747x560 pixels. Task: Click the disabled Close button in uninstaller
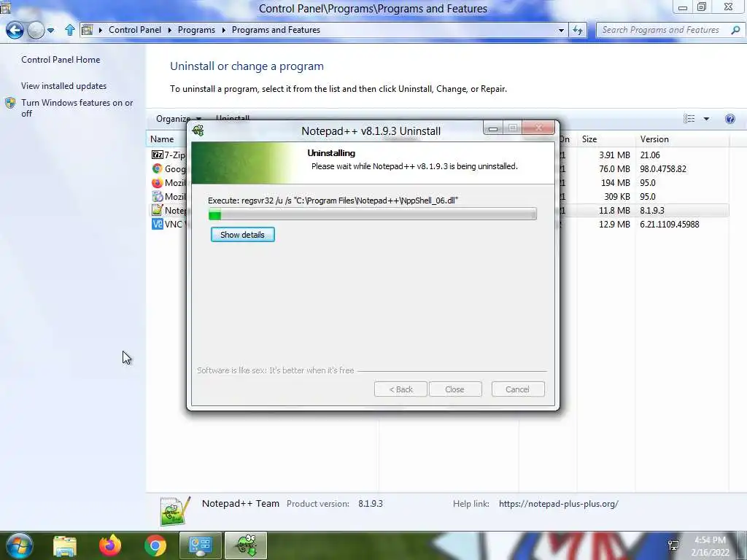pos(454,389)
